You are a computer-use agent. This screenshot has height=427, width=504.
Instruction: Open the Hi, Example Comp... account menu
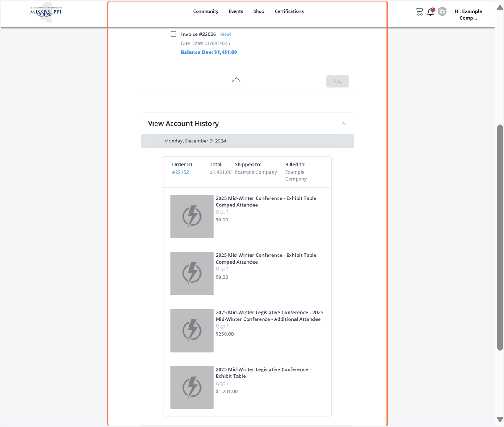tap(468, 15)
